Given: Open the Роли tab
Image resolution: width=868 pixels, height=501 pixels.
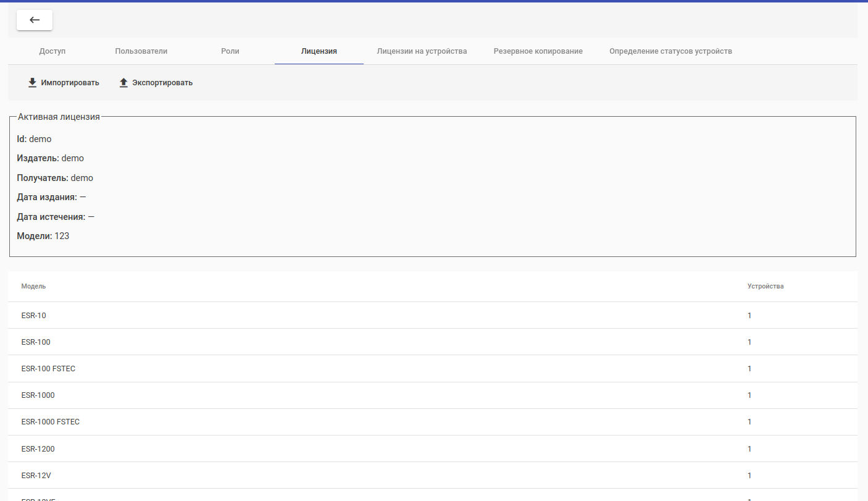Looking at the screenshot, I should coord(230,51).
